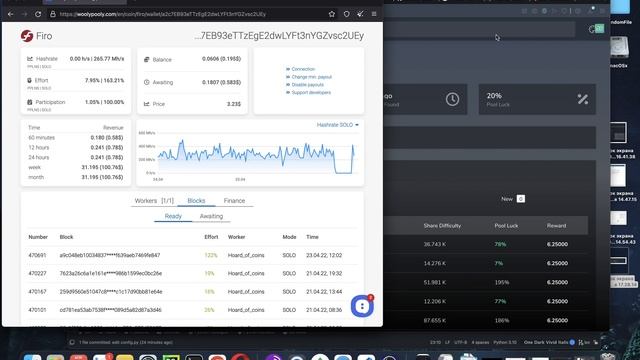Image resolution: width=640 pixels, height=360 pixels.
Task: Click the Balance value 0.0606
Action: pos(221,59)
